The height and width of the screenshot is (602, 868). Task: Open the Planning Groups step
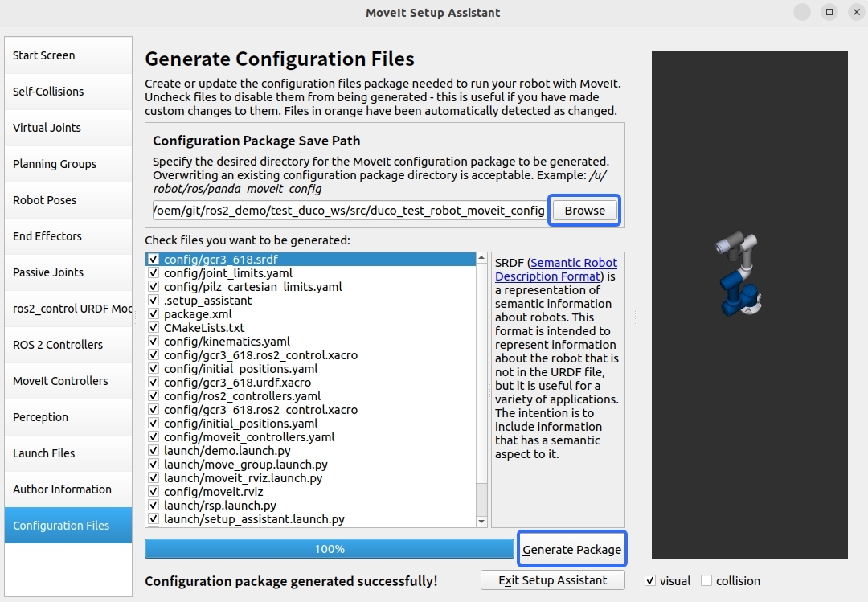click(68, 164)
